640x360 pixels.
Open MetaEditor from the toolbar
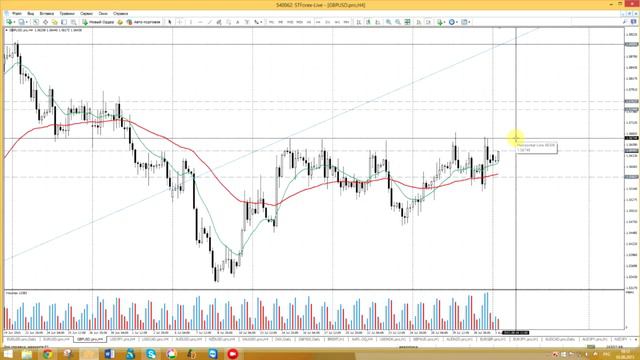point(120,22)
